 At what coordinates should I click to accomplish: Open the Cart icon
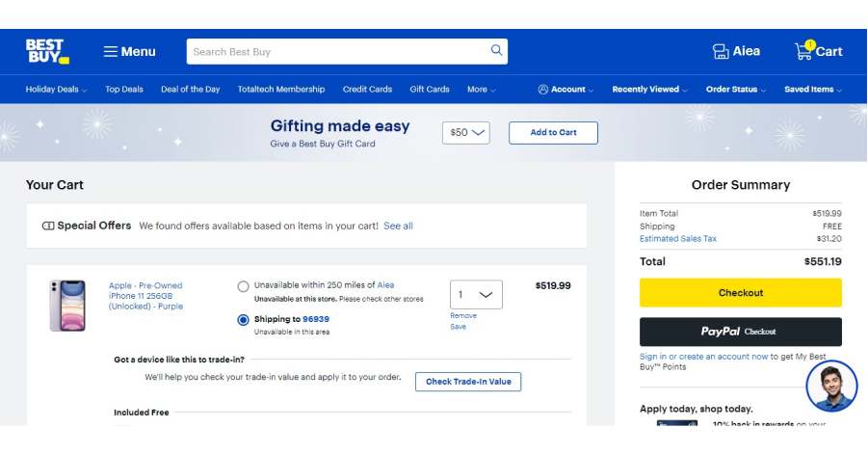(x=818, y=51)
